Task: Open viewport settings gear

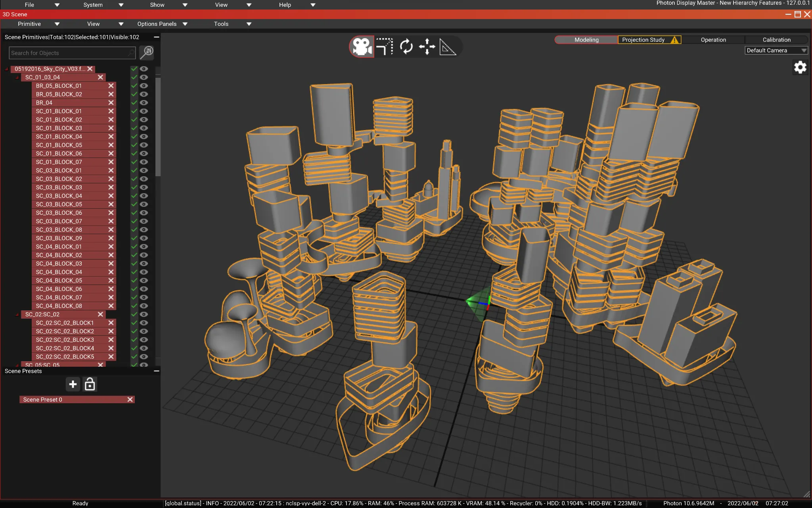Action: click(800, 67)
